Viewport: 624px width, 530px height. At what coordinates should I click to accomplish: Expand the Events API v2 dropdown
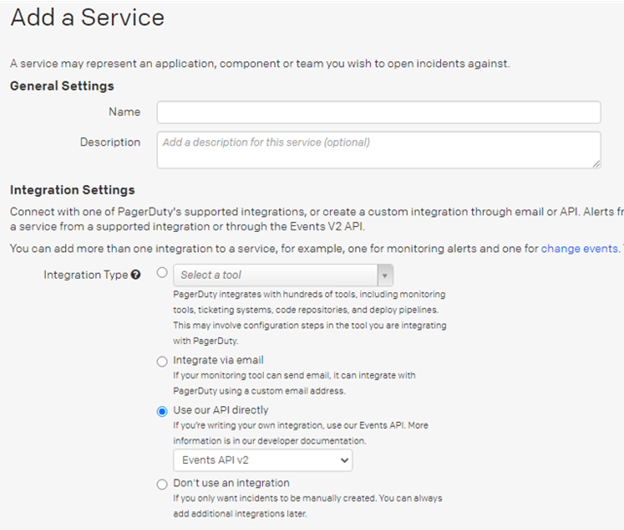[x=262, y=460]
